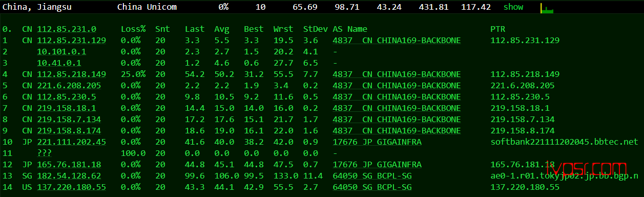Image resolution: width=644 pixels, height=197 pixels.
Task: Open 17676 JP GIGAINFRA link in hop 10 row
Action: coord(377,142)
